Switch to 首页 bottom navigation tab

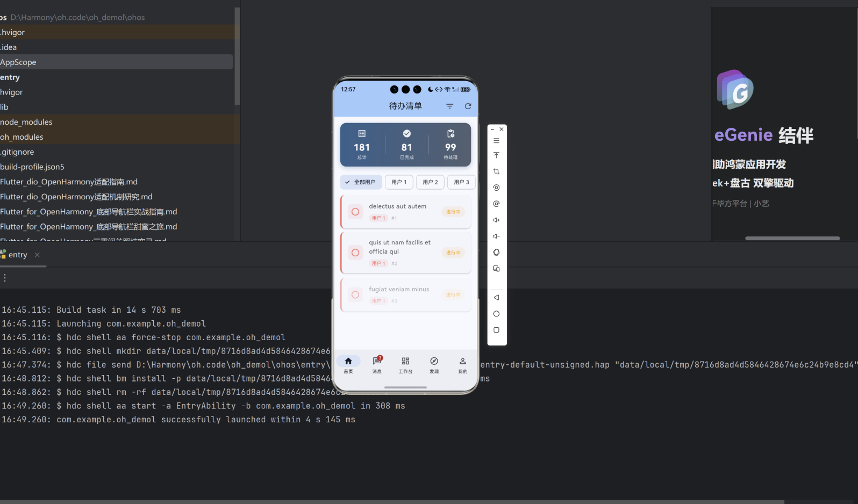pyautogui.click(x=348, y=364)
